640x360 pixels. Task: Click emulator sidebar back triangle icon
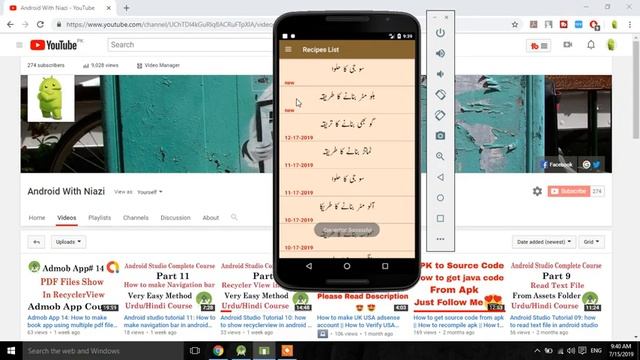point(440,177)
